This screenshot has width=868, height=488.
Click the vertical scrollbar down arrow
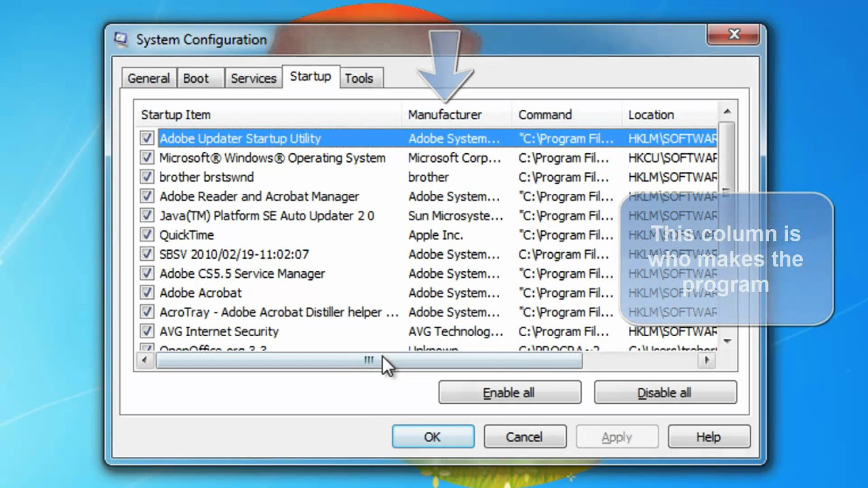[x=726, y=340]
